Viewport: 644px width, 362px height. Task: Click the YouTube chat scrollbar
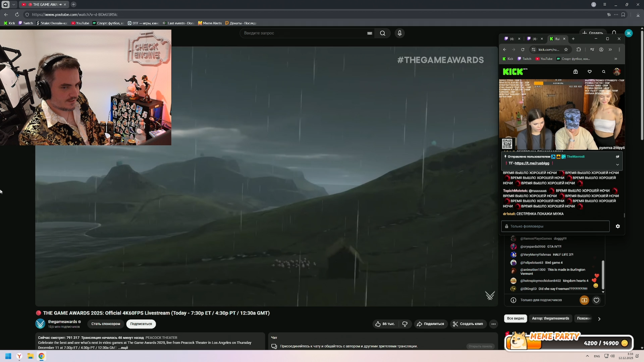tap(603, 275)
